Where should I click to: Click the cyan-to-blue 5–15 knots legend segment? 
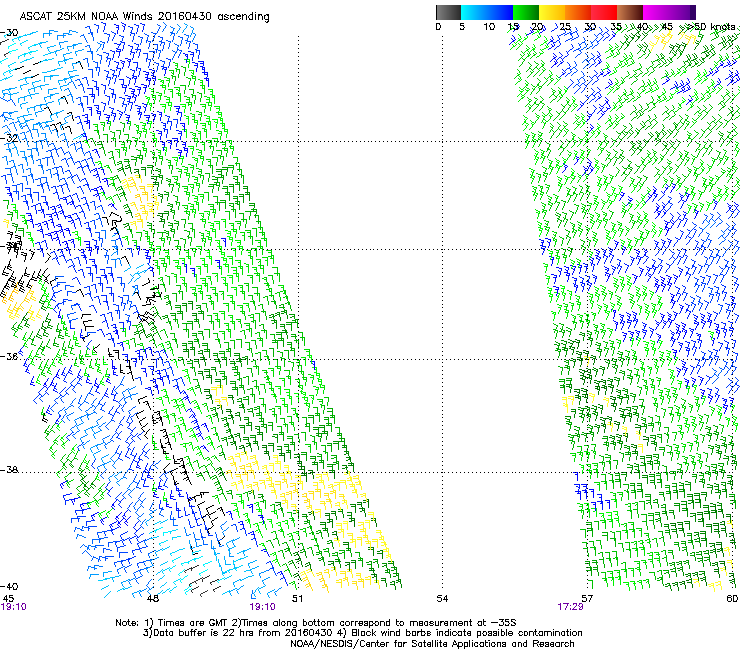point(487,12)
